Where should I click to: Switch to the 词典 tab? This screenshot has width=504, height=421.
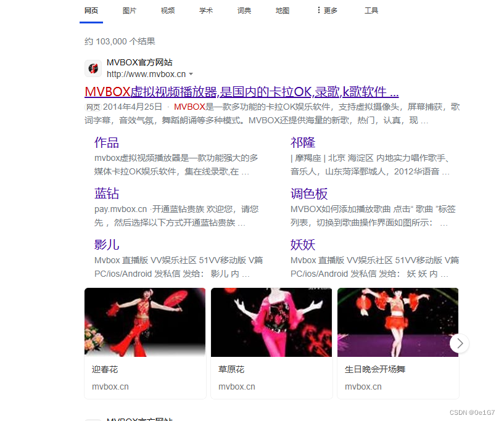click(x=244, y=10)
